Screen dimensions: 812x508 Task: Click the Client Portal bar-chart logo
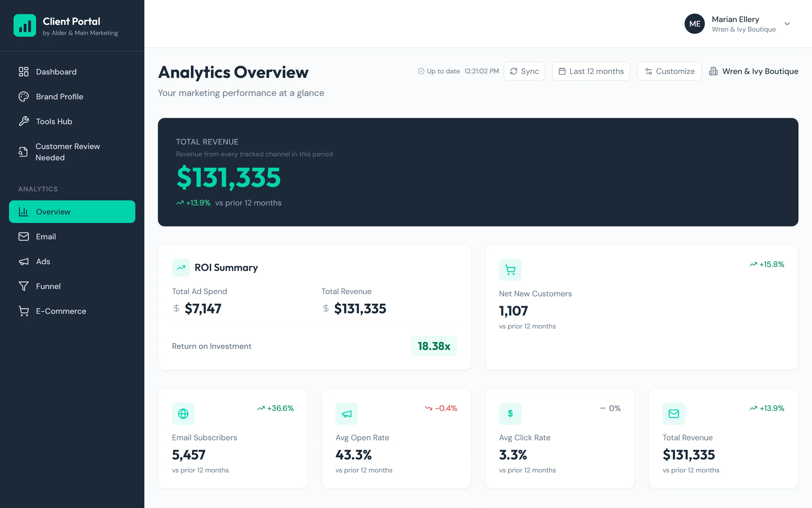point(25,25)
